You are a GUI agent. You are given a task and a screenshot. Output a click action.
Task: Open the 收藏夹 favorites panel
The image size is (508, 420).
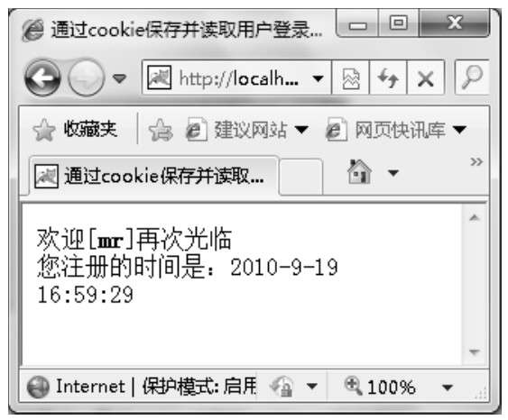pos(75,130)
